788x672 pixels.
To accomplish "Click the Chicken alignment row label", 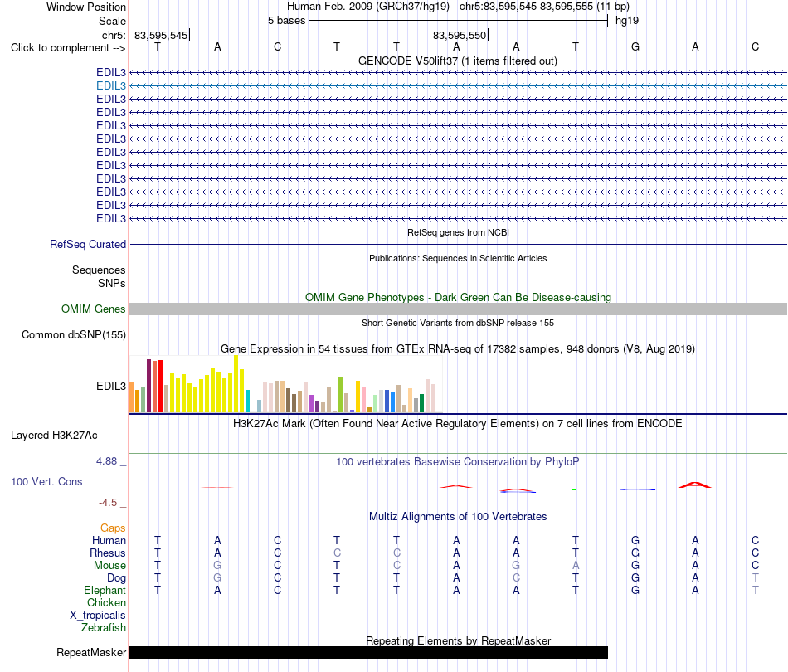I will pos(106,602).
